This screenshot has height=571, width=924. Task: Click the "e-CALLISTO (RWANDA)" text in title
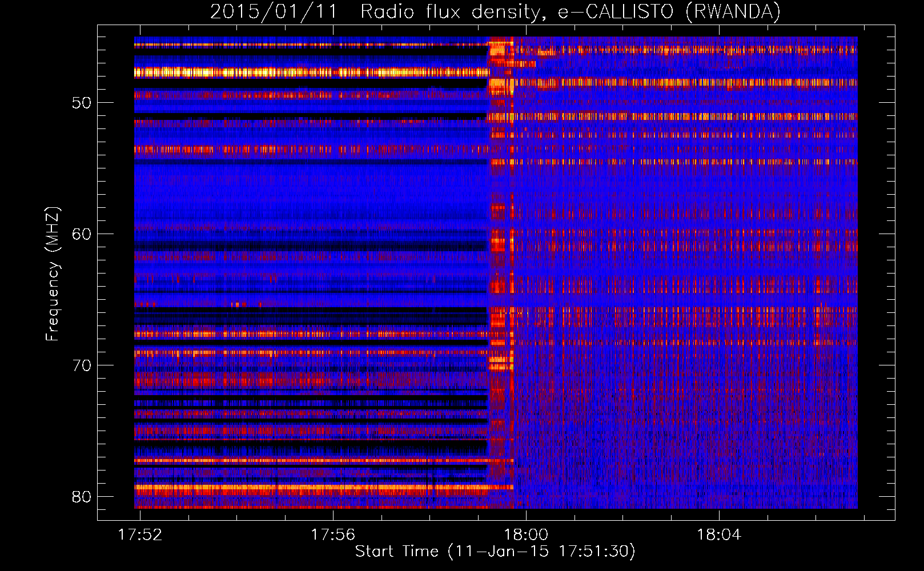[x=669, y=12]
